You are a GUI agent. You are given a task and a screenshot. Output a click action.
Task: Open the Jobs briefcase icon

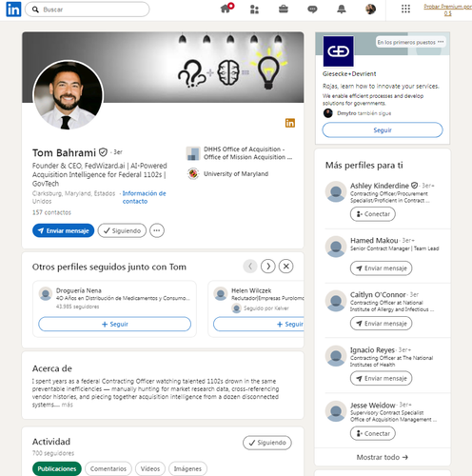click(284, 9)
